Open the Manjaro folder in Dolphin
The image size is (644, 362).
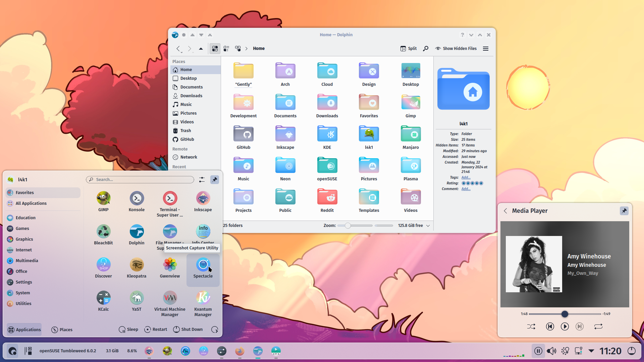[411, 137]
